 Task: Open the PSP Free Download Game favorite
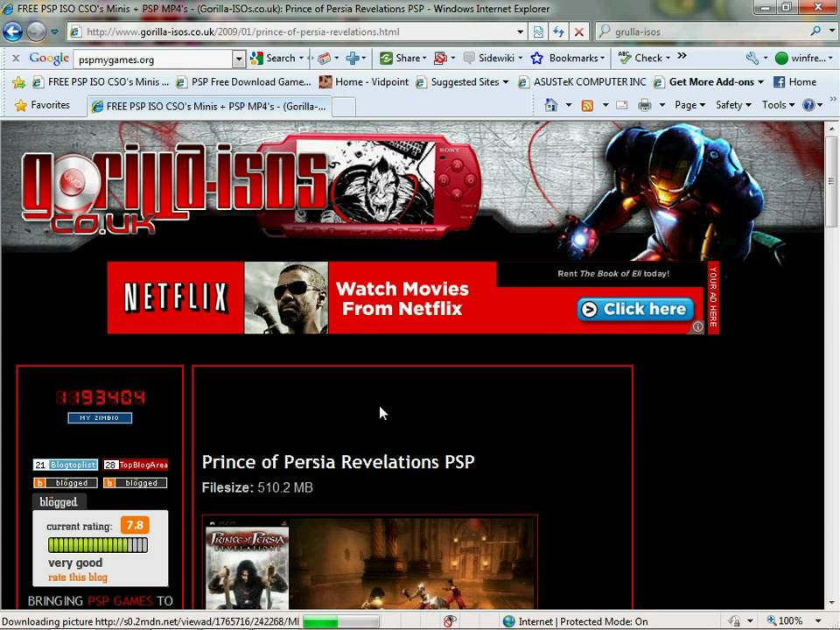pyautogui.click(x=244, y=82)
